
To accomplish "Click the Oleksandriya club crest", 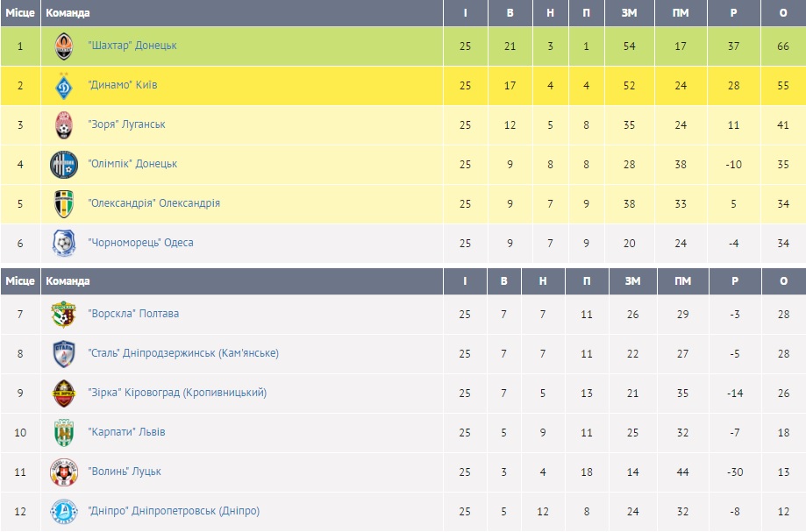I will click(64, 203).
